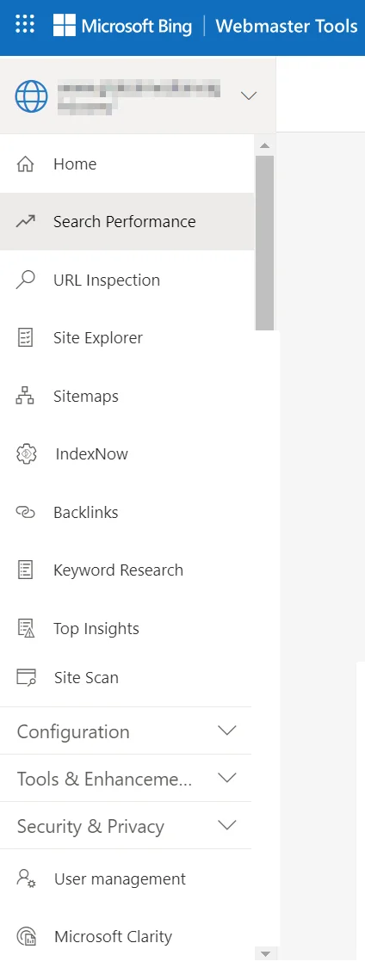Image resolution: width=365 pixels, height=980 pixels.
Task: Click the Home house icon
Action: [x=25, y=164]
